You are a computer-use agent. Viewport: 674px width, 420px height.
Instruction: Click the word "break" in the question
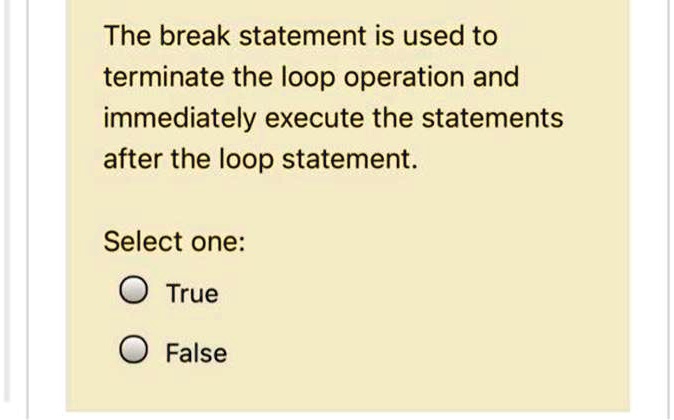coord(187,37)
